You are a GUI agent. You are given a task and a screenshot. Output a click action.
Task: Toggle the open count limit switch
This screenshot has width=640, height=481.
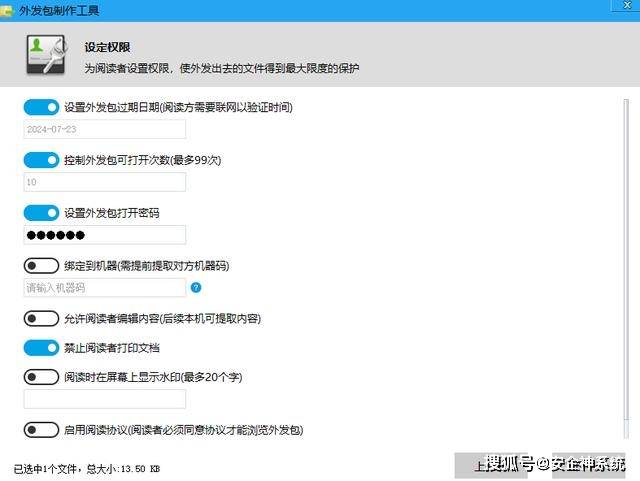pyautogui.click(x=41, y=160)
